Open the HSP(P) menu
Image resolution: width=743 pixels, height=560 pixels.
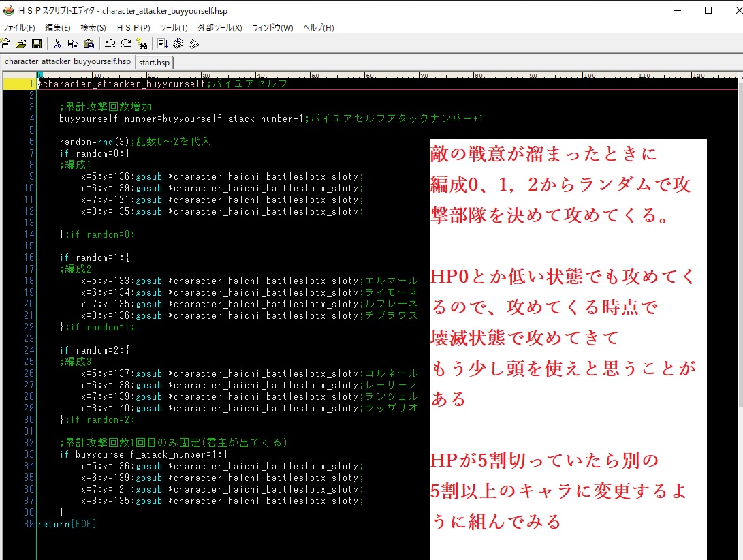(x=133, y=27)
